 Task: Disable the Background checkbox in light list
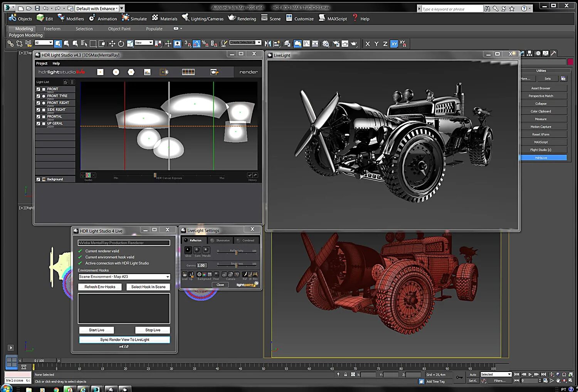(38, 179)
